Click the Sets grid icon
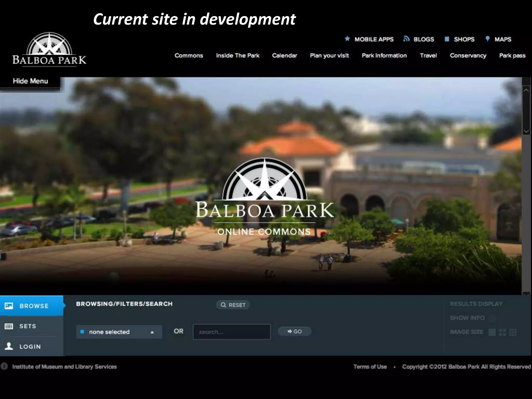Image resolution: width=532 pixels, height=399 pixels. point(9,326)
